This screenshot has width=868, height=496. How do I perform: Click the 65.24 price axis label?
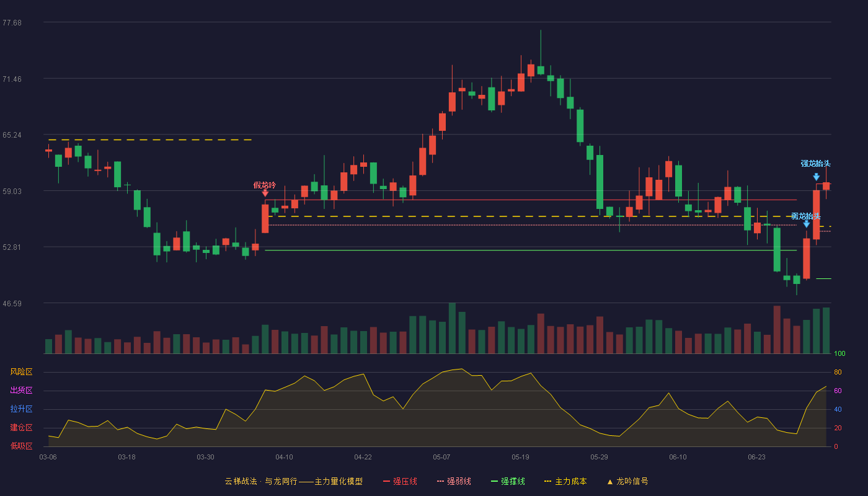click(12, 135)
